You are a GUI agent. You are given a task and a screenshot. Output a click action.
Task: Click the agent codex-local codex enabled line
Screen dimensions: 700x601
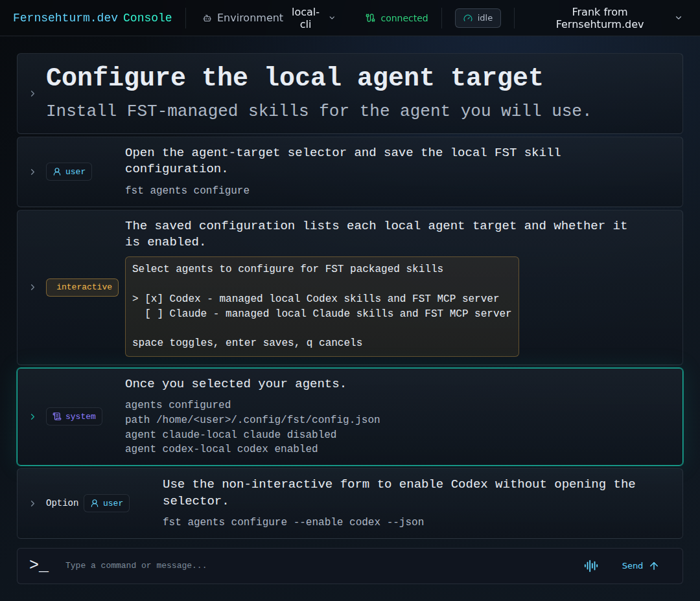click(x=221, y=449)
